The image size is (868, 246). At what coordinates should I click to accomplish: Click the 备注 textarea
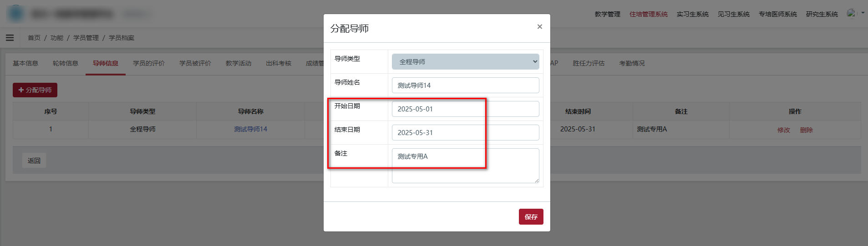pos(465,166)
